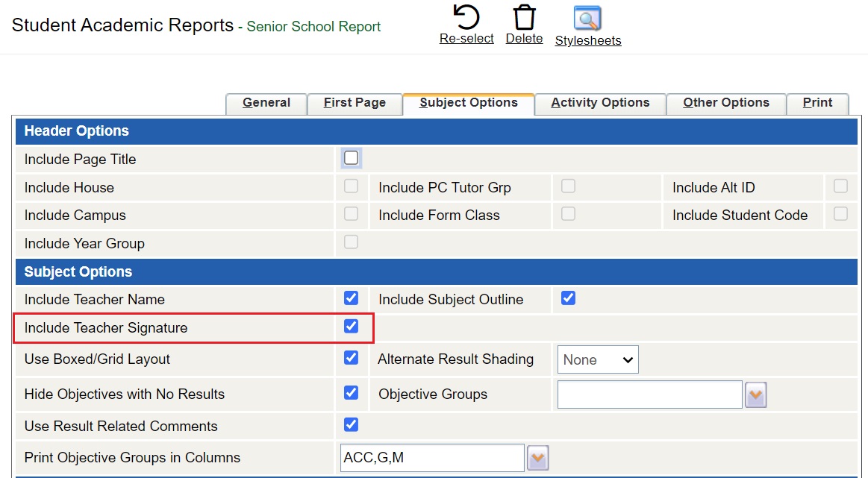
Task: Turn off Use Result Related Comments
Action: 351,425
